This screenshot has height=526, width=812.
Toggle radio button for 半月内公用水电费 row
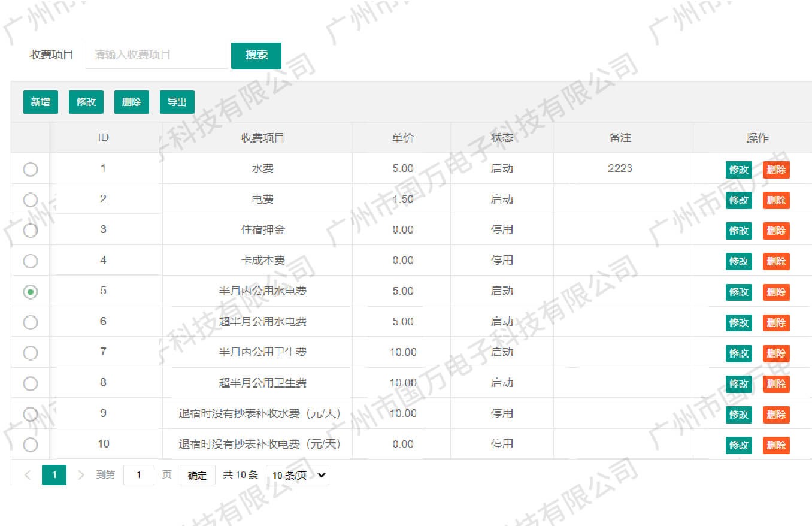(30, 292)
